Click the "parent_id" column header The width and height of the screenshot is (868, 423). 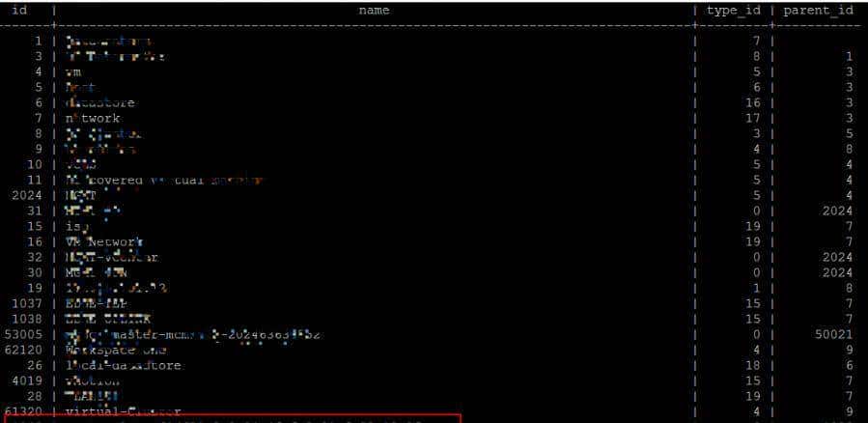pos(818,10)
